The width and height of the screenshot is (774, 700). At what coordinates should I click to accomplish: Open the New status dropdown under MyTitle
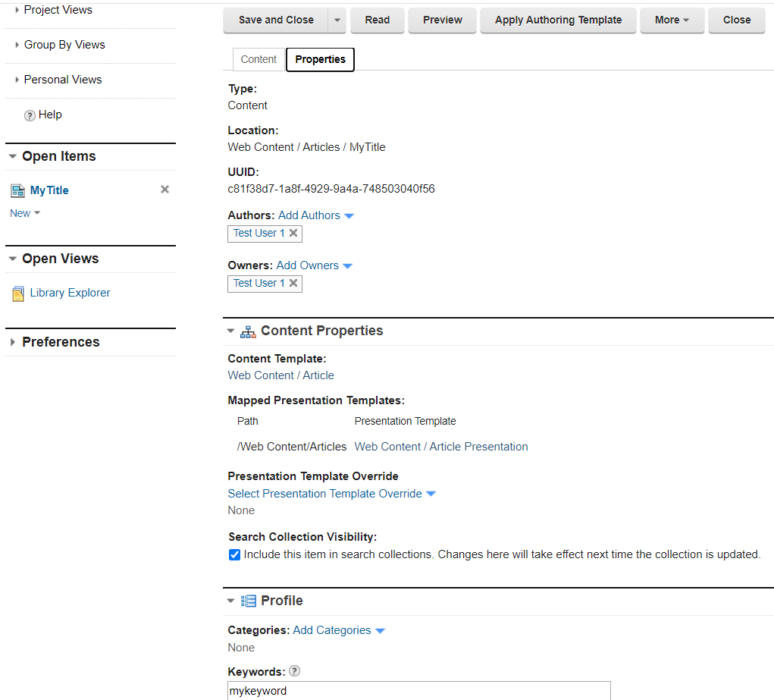click(25, 213)
